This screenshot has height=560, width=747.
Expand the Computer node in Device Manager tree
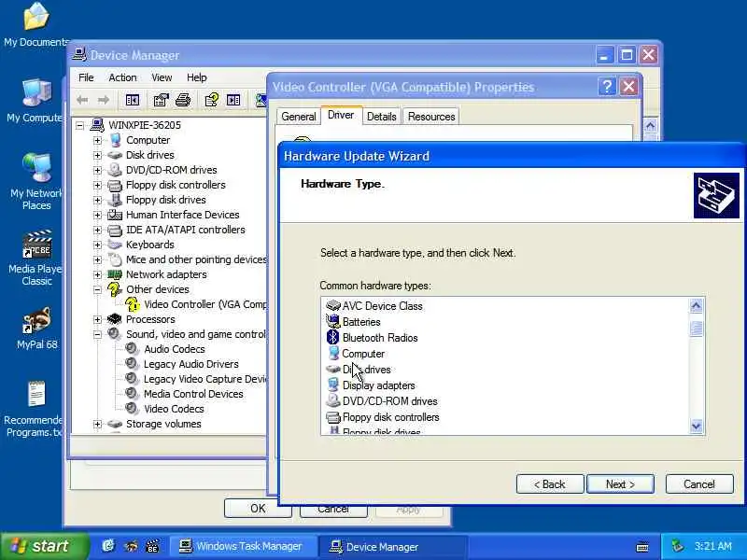(x=97, y=141)
